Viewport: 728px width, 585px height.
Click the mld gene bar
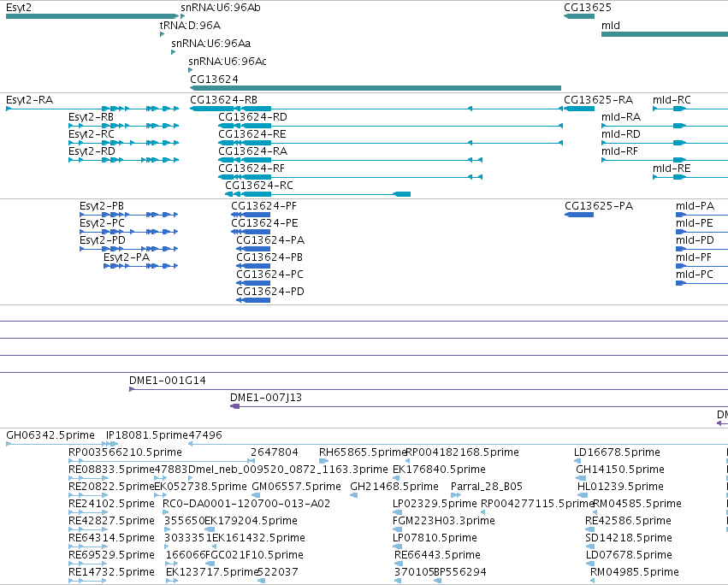click(665, 34)
